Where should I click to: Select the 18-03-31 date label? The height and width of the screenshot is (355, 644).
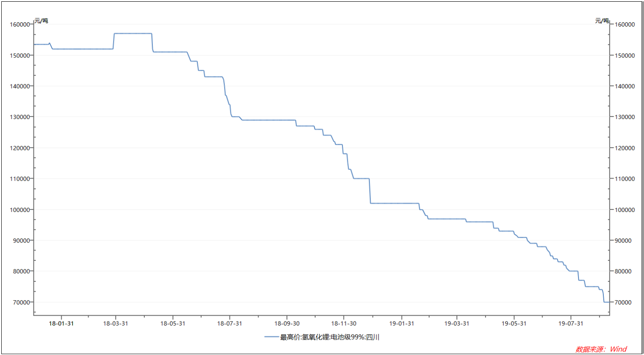116,323
